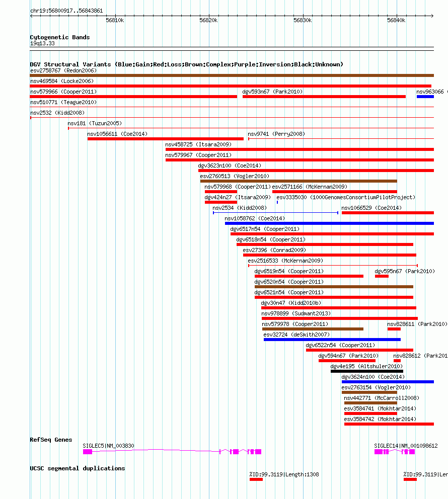
Task: Click nsv579968 (Cooper2011) label
Action: pos(238,187)
